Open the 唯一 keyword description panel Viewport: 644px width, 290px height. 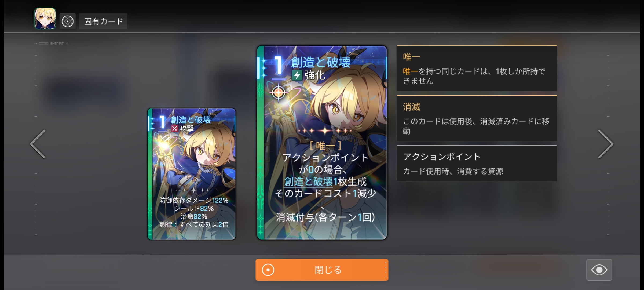[477, 68]
